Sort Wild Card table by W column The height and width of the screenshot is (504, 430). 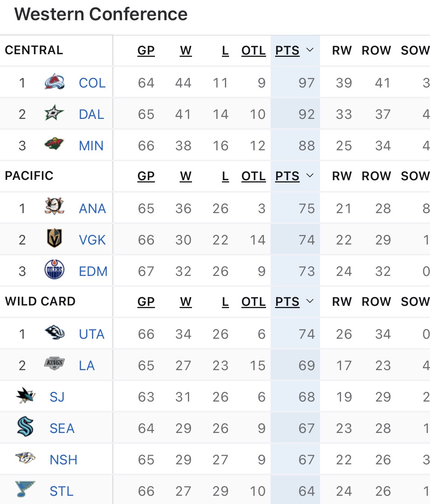tap(186, 302)
